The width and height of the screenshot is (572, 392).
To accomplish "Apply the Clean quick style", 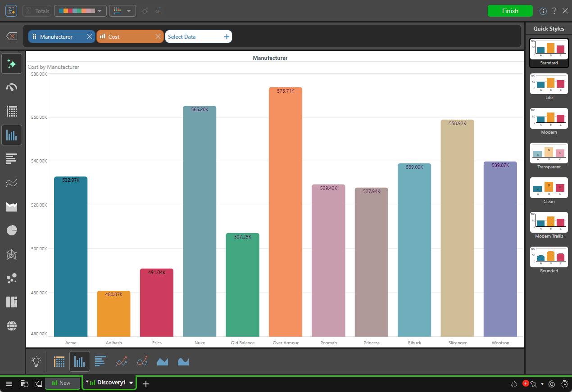I will [x=549, y=191].
